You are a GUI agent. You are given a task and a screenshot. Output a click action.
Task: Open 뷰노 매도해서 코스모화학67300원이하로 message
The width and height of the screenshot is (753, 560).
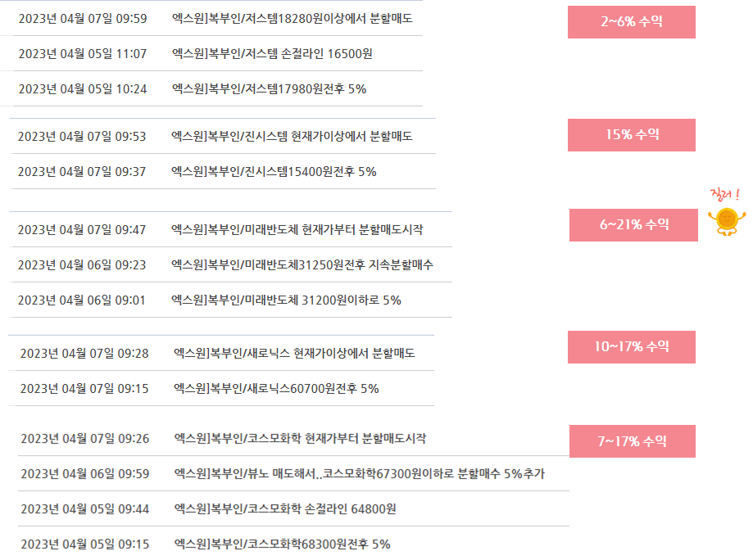[x=359, y=474]
